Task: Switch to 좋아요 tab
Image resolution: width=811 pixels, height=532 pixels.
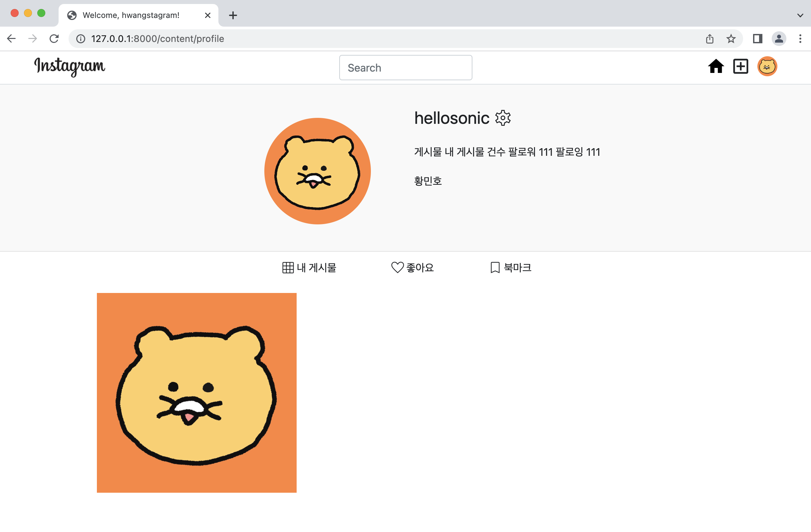Action: 412,268
